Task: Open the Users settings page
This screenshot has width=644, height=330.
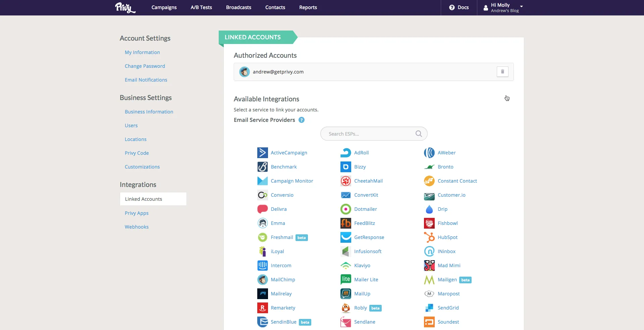Action: [x=131, y=126]
